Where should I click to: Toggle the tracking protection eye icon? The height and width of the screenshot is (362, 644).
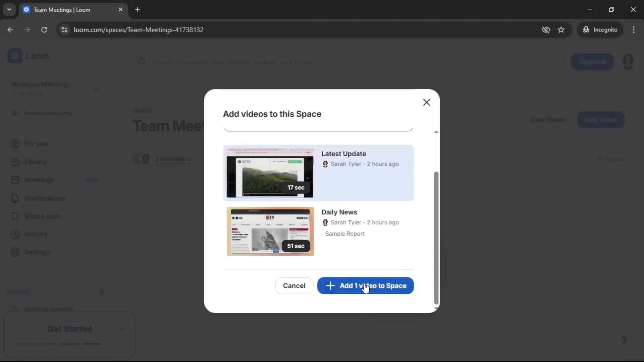(x=546, y=29)
